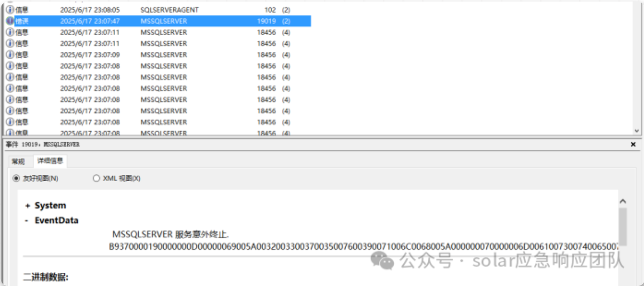Click the MSSQLSERVER source in the error row
This screenshot has width=644, height=286.
pyautogui.click(x=164, y=21)
